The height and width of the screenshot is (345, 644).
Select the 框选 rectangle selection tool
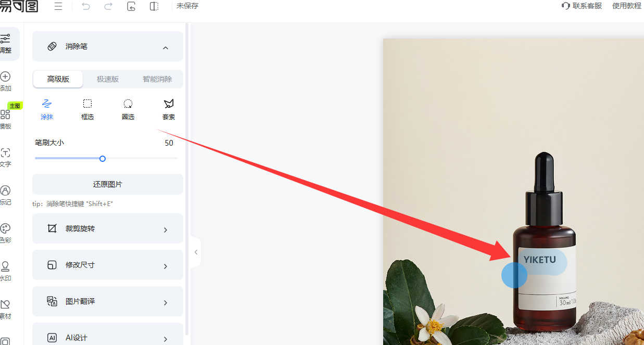coord(87,109)
